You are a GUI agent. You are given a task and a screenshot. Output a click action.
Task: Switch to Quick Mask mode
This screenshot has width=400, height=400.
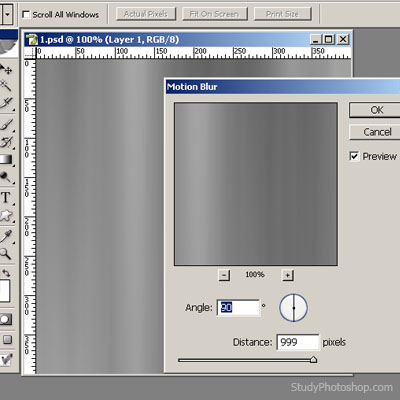coord(5,320)
